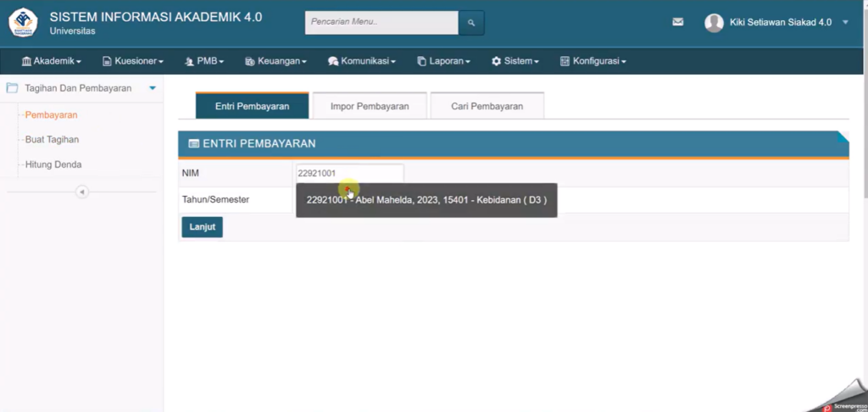Switch to the Impor Pembayaran tab
This screenshot has width=868, height=412.
click(369, 106)
